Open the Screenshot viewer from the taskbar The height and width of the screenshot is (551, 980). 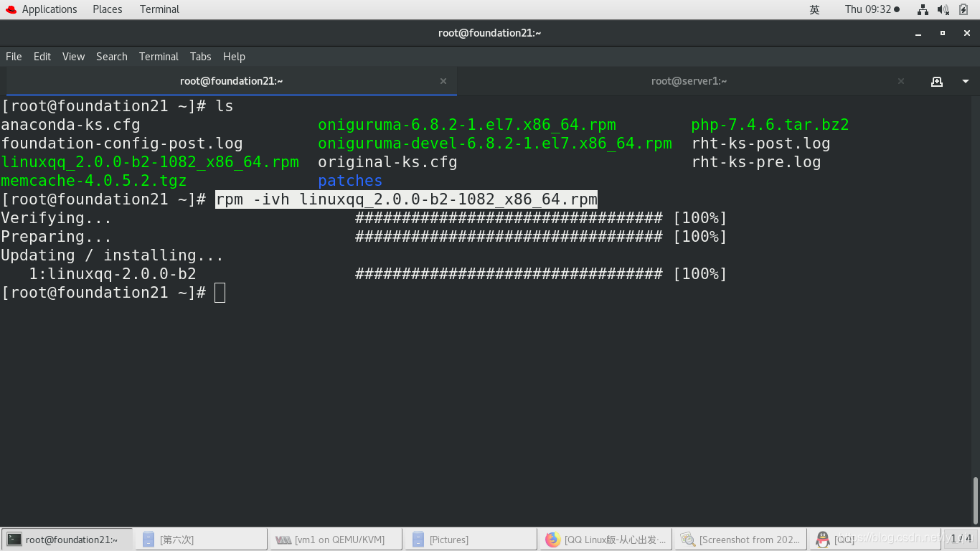tap(740, 539)
